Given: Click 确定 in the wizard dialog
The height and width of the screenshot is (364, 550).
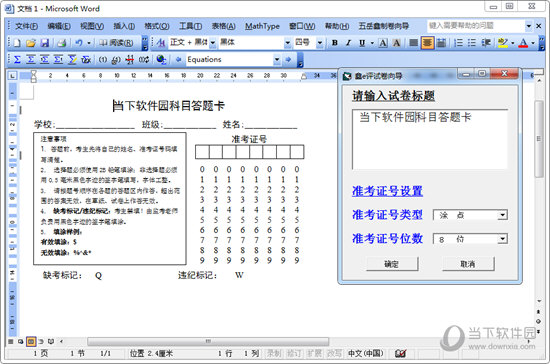Looking at the screenshot, I should 392,264.
